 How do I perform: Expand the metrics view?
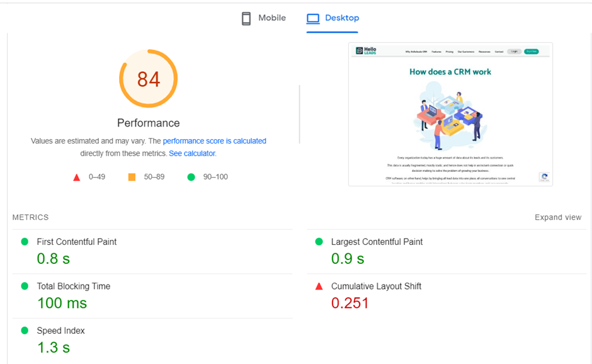click(558, 217)
